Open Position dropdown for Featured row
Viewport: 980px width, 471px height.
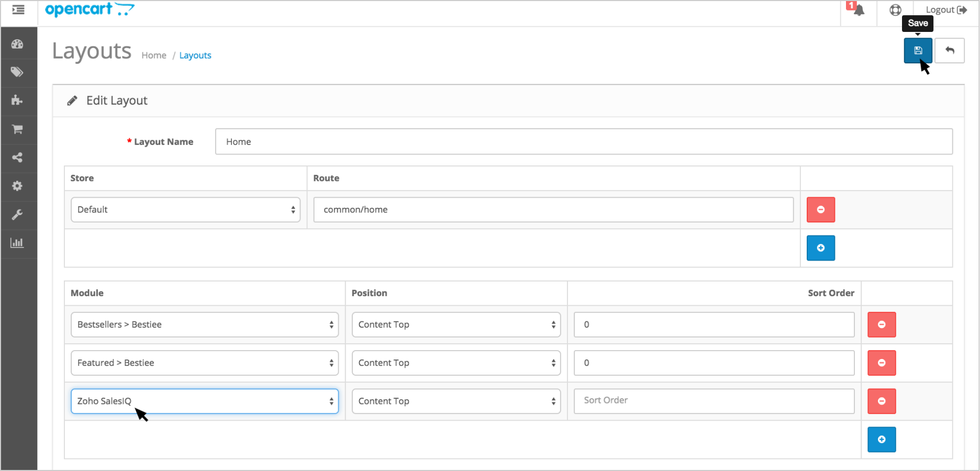pos(456,363)
